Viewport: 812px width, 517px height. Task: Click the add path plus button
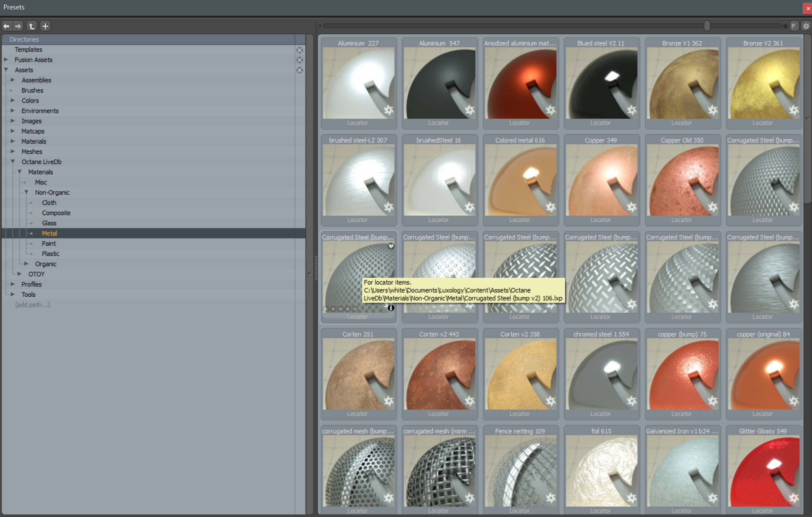[45, 26]
